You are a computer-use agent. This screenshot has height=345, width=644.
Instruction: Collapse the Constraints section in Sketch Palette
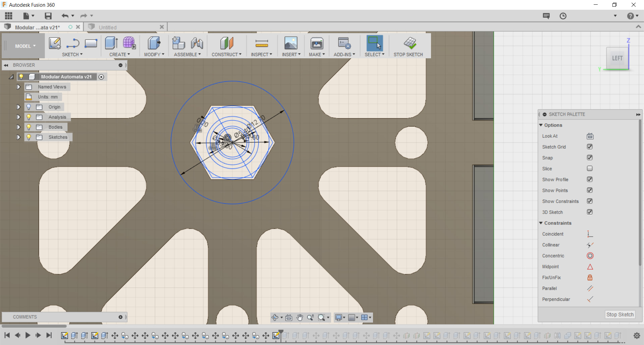[541, 223]
